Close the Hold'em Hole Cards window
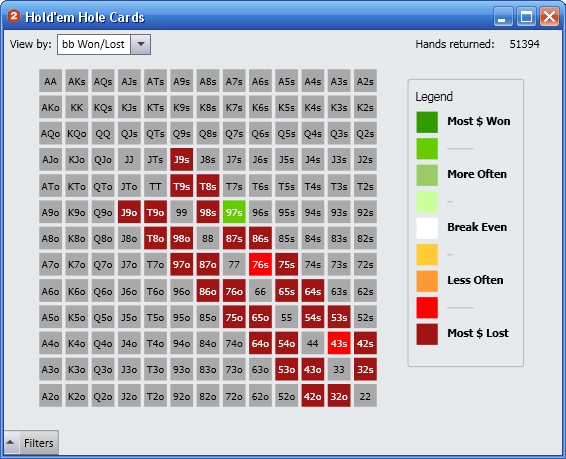The height and width of the screenshot is (459, 566). tap(549, 17)
